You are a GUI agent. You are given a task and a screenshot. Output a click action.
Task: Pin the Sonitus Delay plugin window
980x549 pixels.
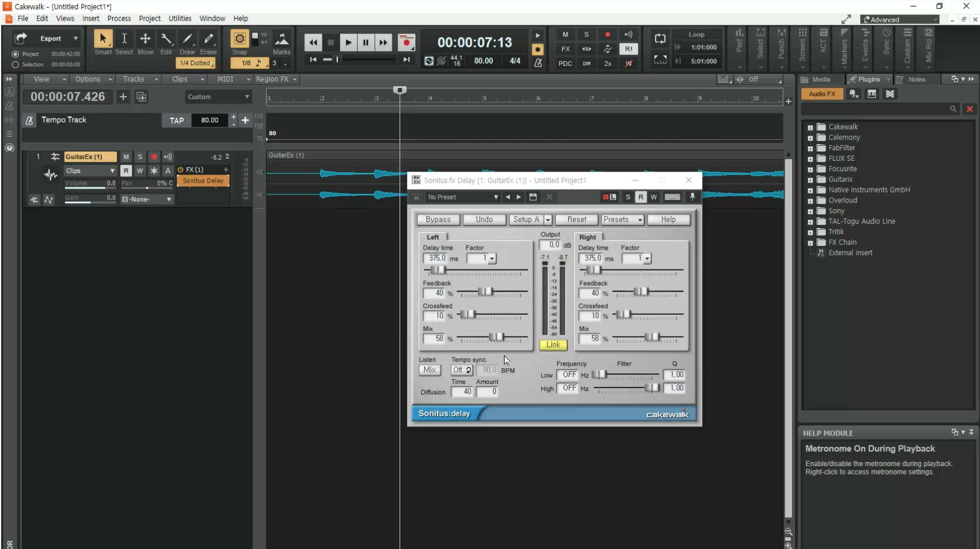click(692, 197)
